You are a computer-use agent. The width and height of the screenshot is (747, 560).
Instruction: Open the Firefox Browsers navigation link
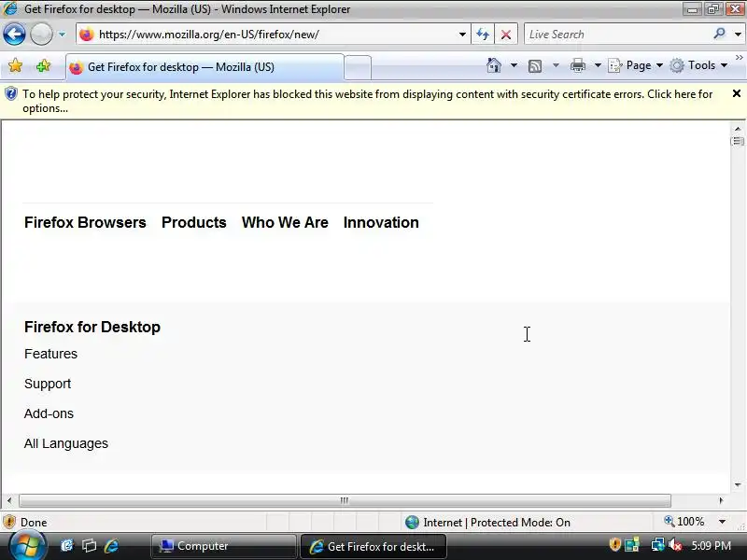85,222
